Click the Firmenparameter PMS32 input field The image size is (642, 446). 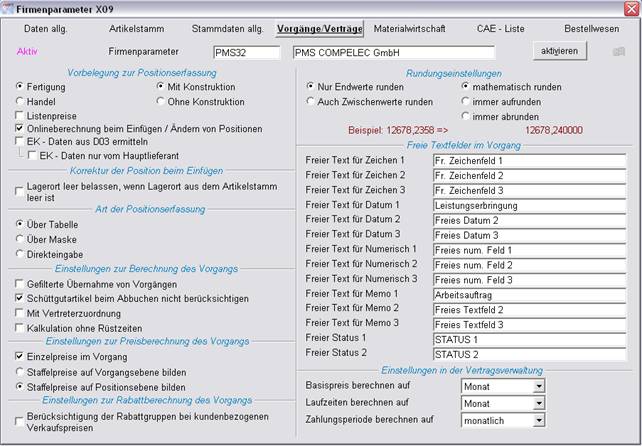[248, 52]
